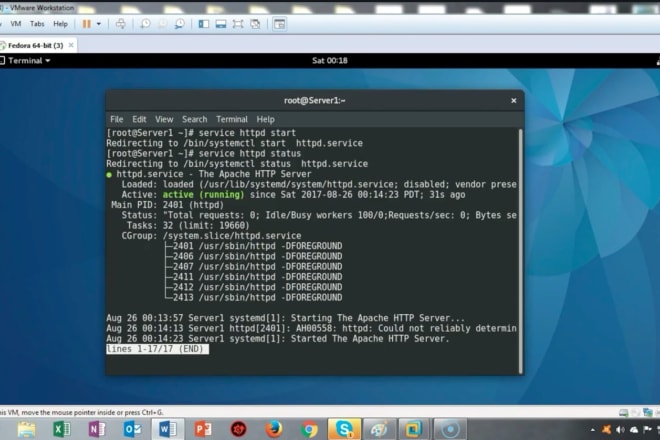Enter full screen mode icon
Image resolution: width=660 pixels, height=440 pixels.
click(238, 24)
